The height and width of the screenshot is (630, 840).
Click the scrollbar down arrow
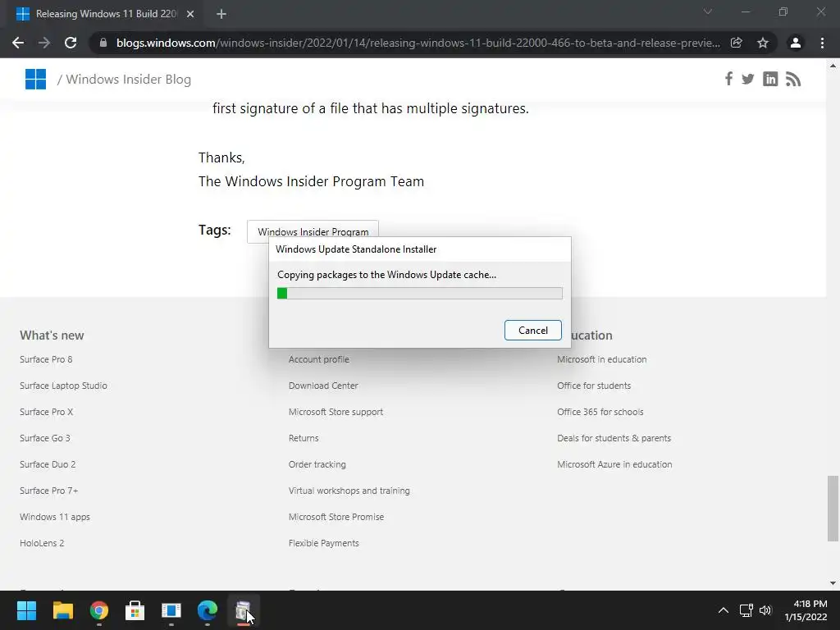click(833, 583)
